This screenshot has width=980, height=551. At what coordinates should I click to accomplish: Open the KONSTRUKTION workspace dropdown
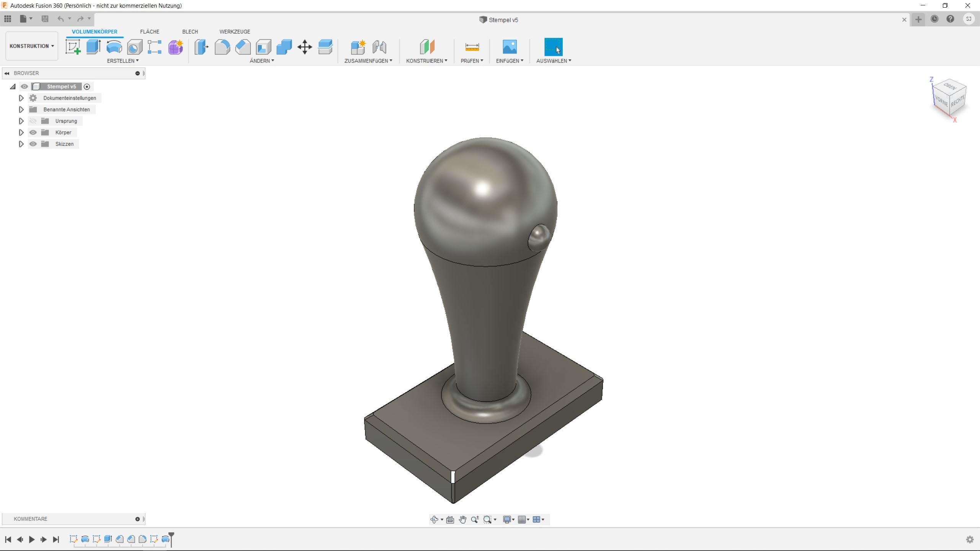click(32, 46)
